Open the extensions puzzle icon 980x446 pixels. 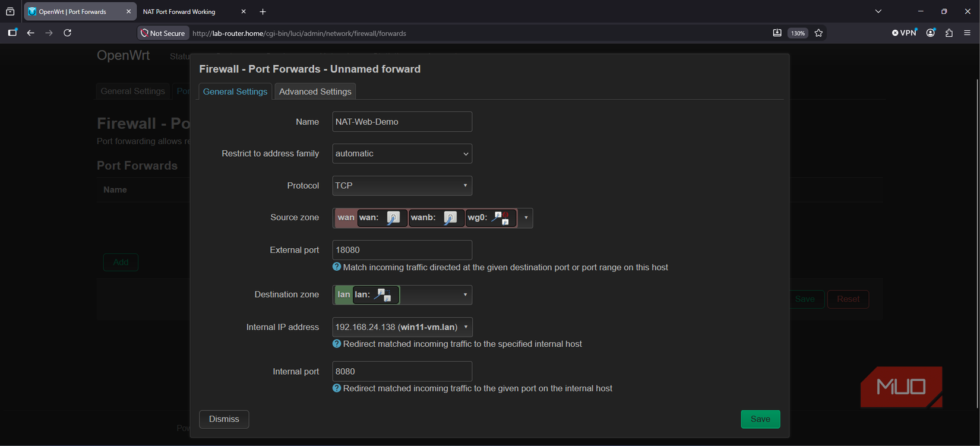(949, 33)
